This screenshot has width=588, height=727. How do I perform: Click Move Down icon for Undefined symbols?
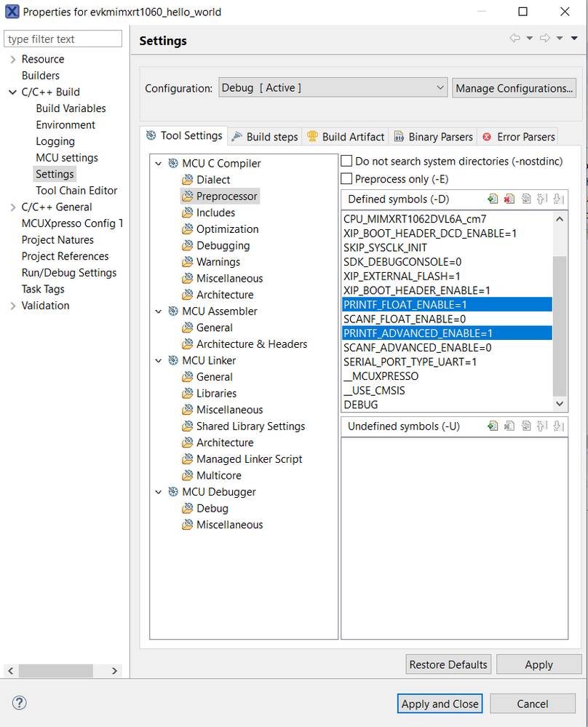559,426
